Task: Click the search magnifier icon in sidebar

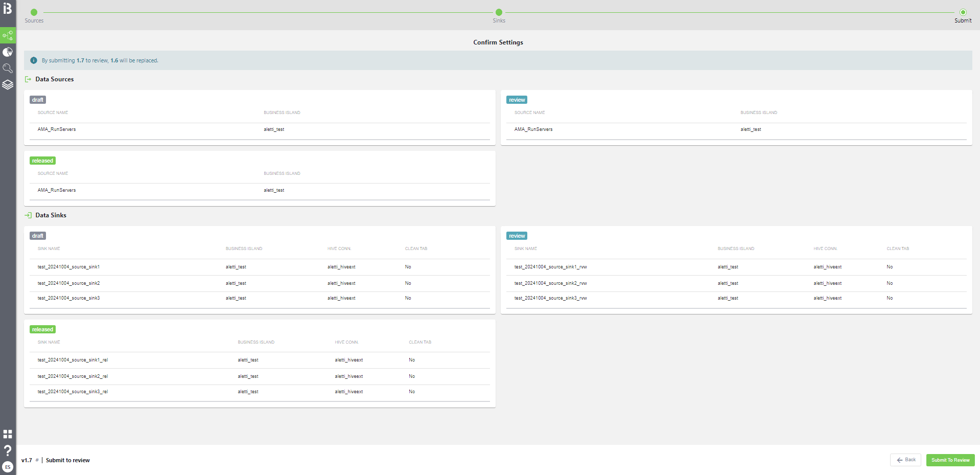Action: point(8,68)
